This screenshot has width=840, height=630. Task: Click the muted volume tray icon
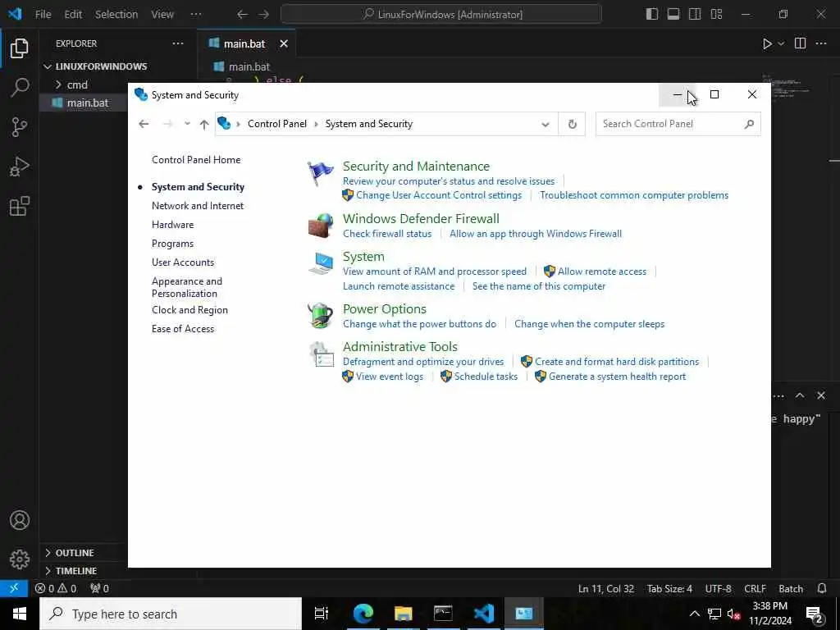734,614
